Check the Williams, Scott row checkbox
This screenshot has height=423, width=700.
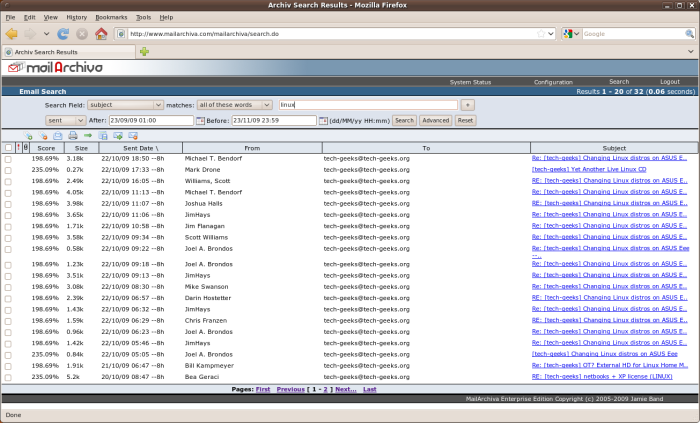[x=8, y=182]
